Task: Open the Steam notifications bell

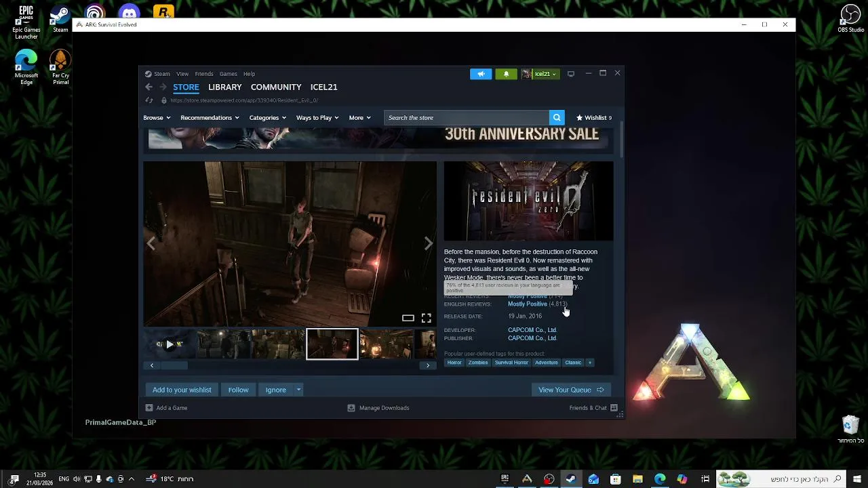Action: click(x=506, y=74)
